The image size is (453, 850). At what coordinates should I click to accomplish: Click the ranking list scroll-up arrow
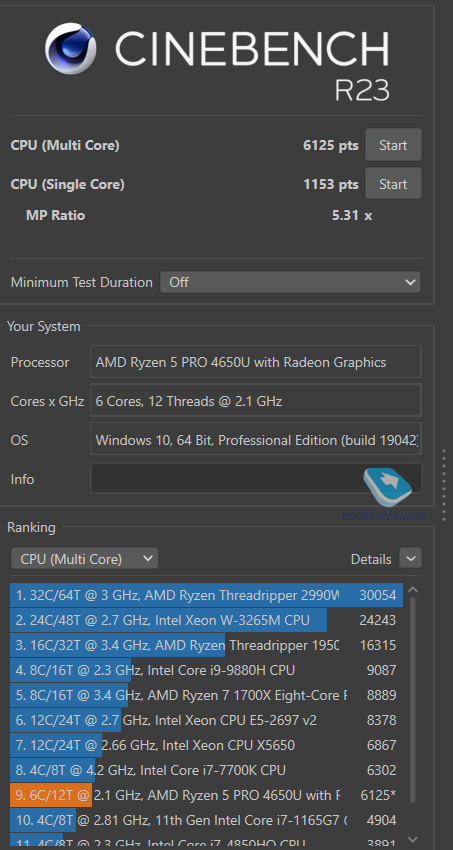412,590
